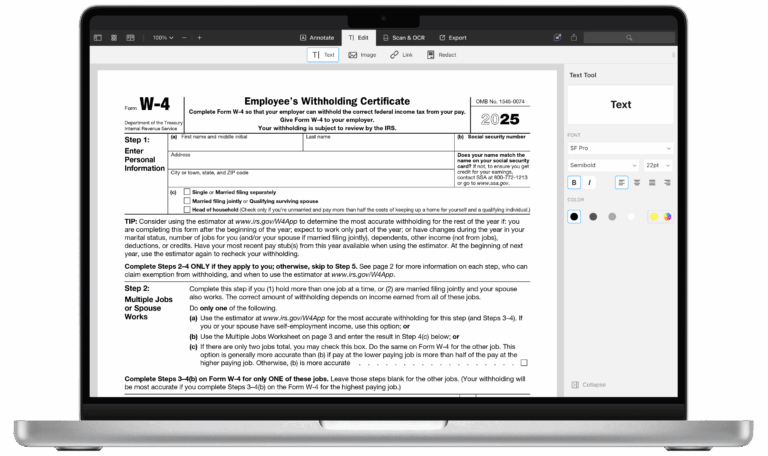Check Married filing jointly box

coord(187,201)
